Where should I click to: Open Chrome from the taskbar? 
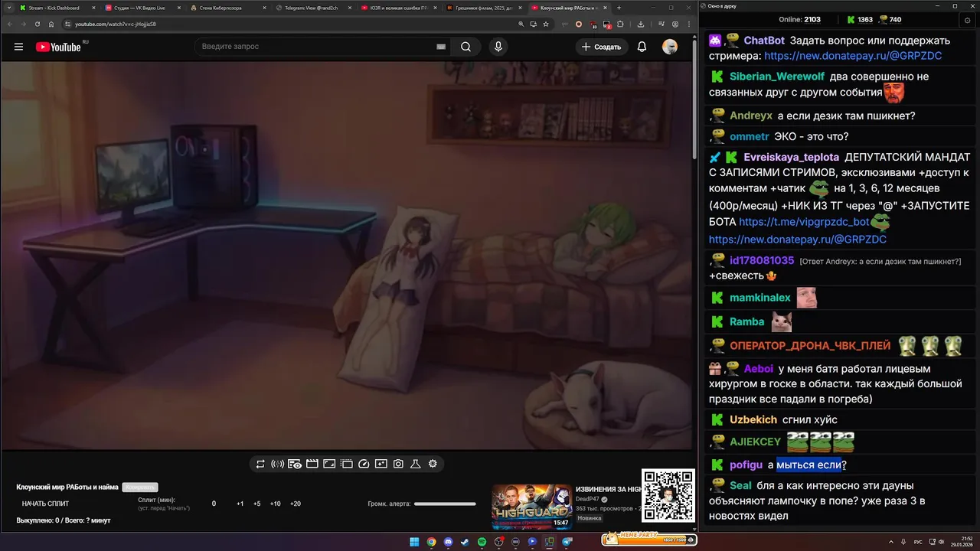pyautogui.click(x=431, y=542)
